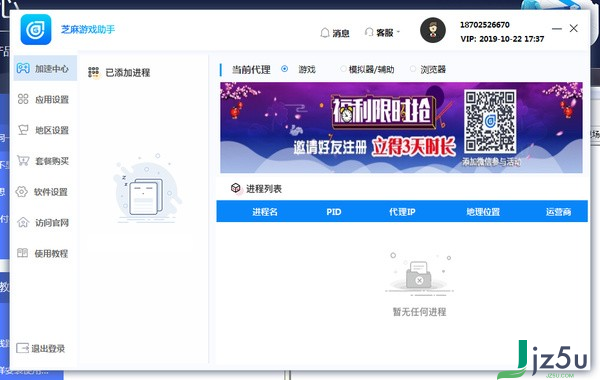The height and width of the screenshot is (380, 600).
Task: Click the shopping cart icon for 套餐购买
Action: coord(23,161)
